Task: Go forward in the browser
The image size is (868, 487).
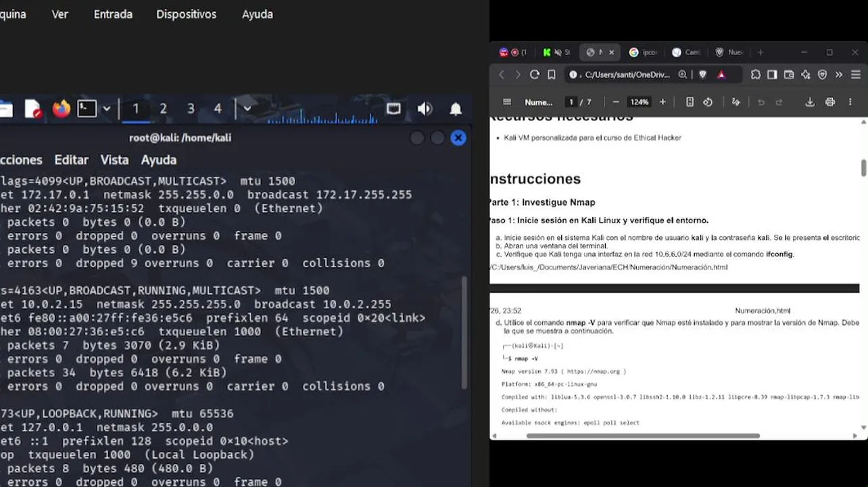Action: point(518,74)
